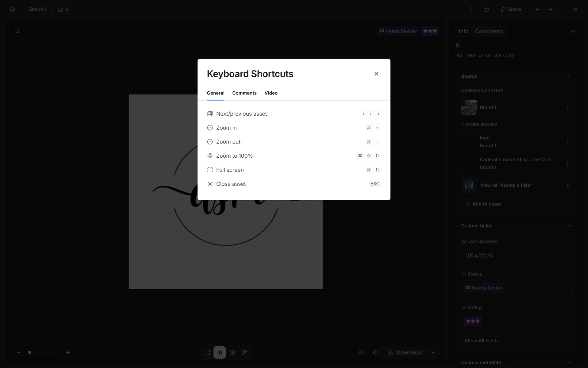This screenshot has width=588, height=368.
Task: Open the viewer settings gear
Action: tap(375, 352)
